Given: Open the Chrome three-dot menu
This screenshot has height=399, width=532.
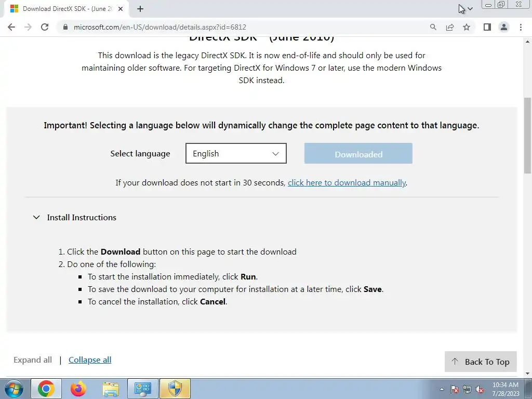Looking at the screenshot, I should click(x=521, y=27).
